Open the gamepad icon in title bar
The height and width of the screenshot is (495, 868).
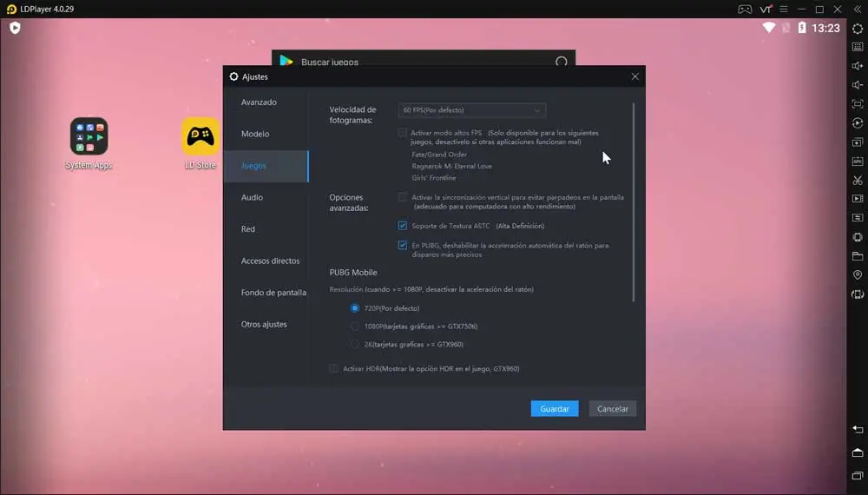tap(745, 10)
